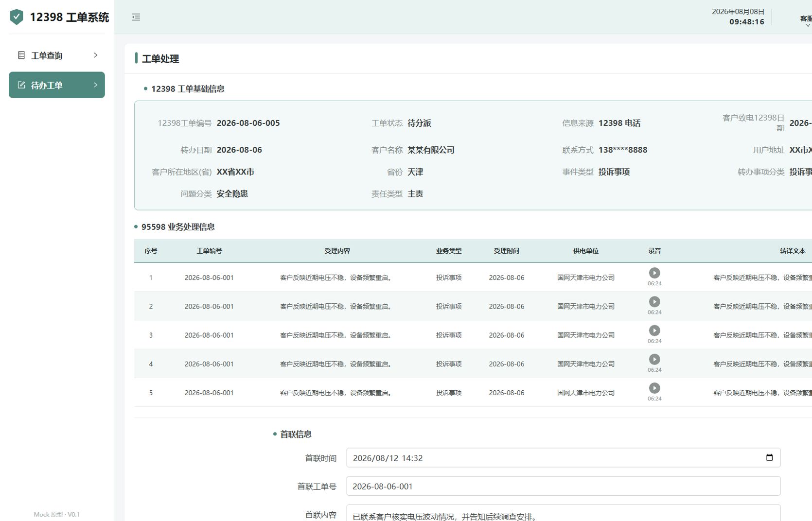Click the 06:24 duration in row 2
Viewport: 812px width, 521px height.
654,312
